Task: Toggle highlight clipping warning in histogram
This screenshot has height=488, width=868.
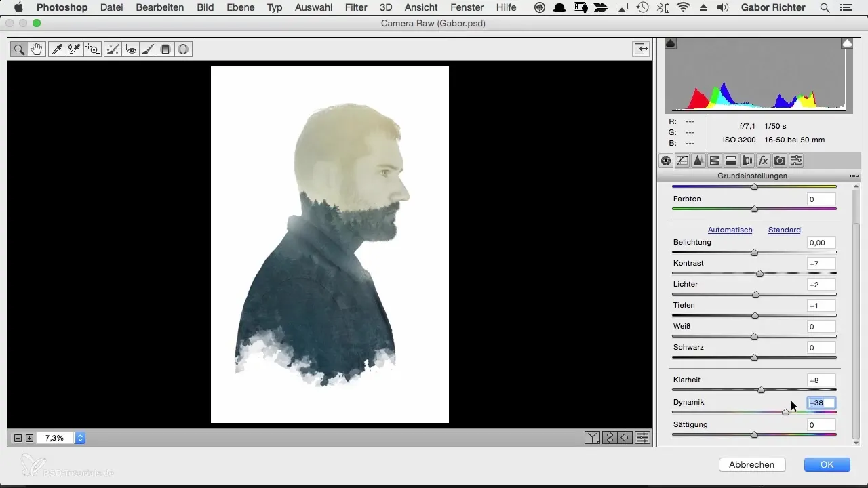Action: [847, 43]
